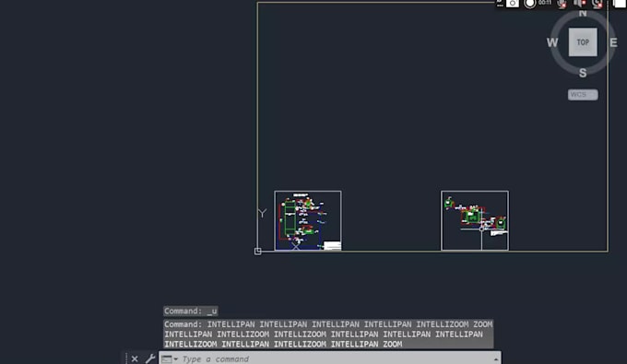Viewport: 627px width, 364px height.
Task: Stop recording with round record button
Action: (x=530, y=4)
